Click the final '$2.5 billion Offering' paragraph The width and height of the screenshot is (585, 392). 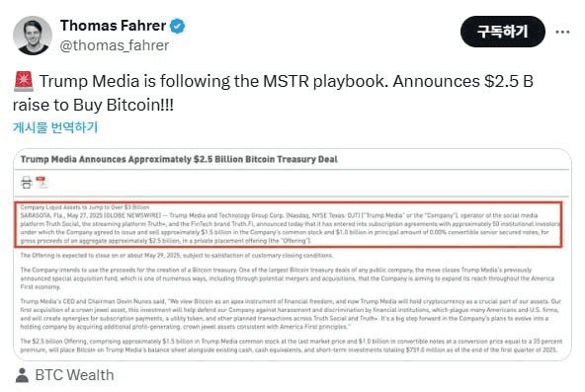(291, 346)
